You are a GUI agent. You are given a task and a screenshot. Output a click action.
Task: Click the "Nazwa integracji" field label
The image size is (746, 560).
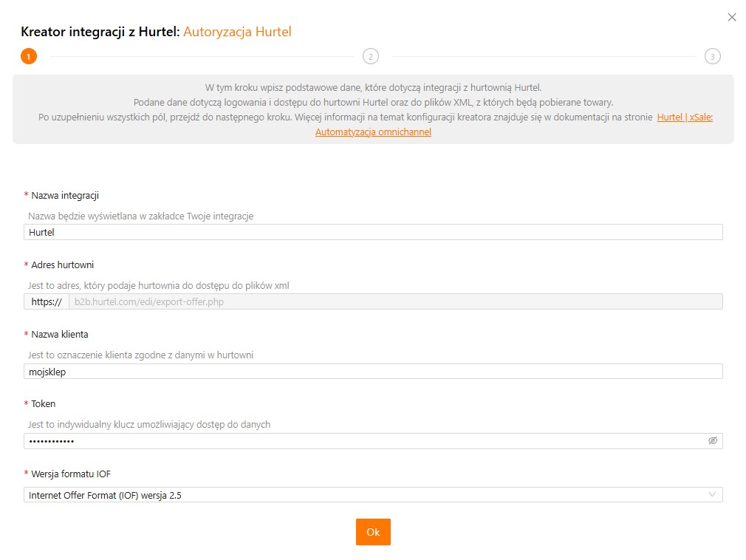(65, 196)
